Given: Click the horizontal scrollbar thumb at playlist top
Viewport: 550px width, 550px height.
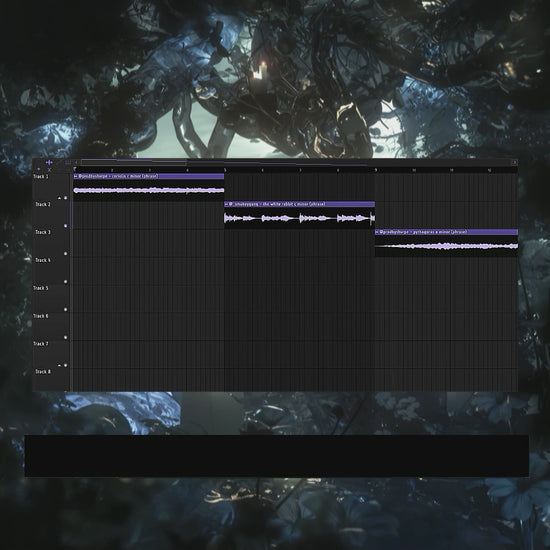Looking at the screenshot, I should pyautogui.click(x=134, y=162).
